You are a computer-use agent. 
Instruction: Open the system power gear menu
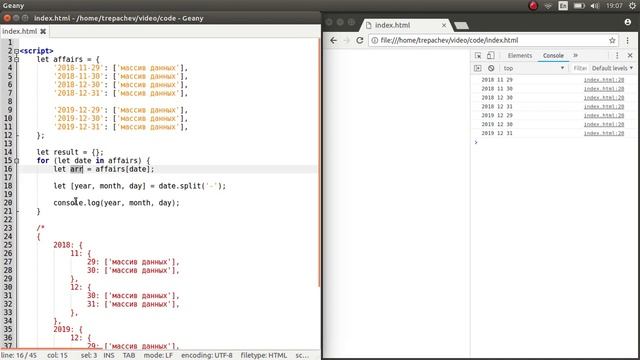pos(632,6)
